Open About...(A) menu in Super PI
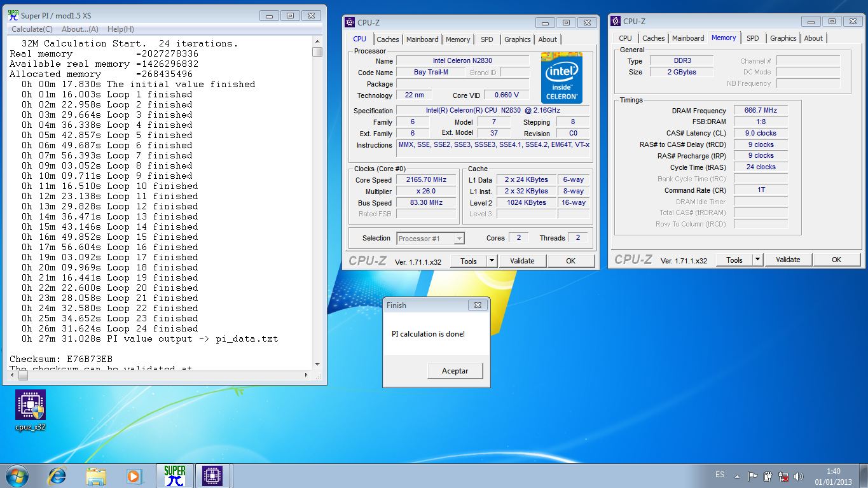The height and width of the screenshot is (488, 868). click(80, 29)
